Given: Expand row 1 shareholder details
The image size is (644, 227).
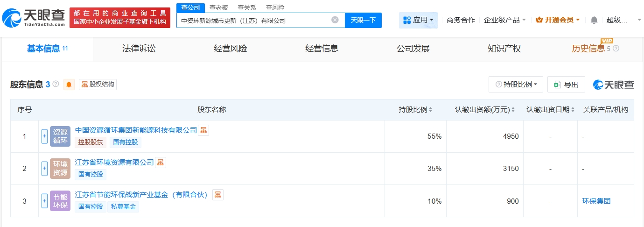Looking at the screenshot, I should tap(44, 136).
